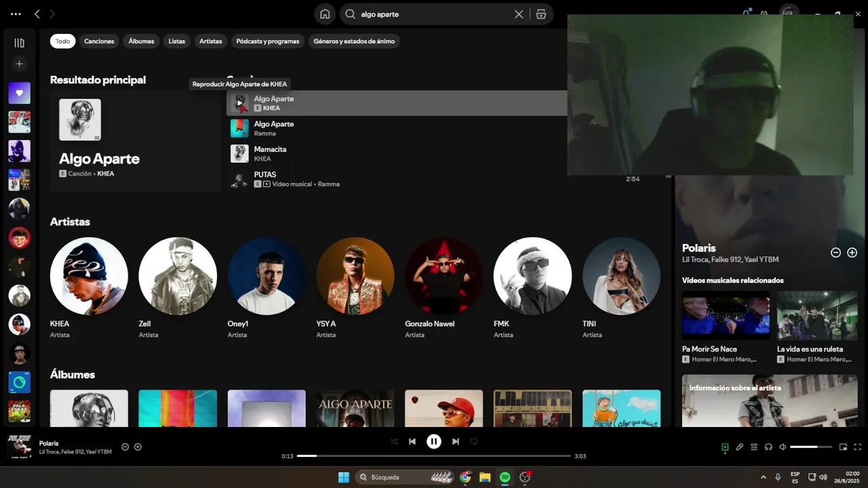Open Zell artist picture
The height and width of the screenshot is (488, 868).
(x=178, y=276)
